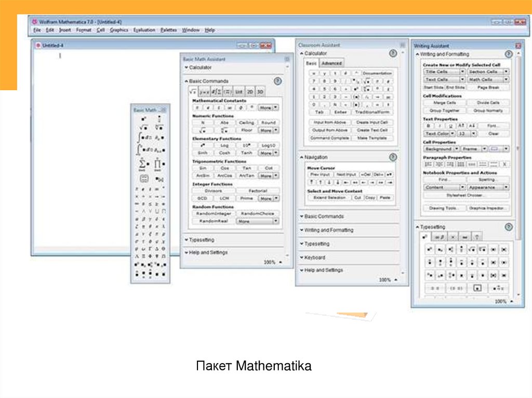The width and height of the screenshot is (532, 398).
Task: Open Title Cells dropdown in Writing Assistant
Action: [444, 72]
